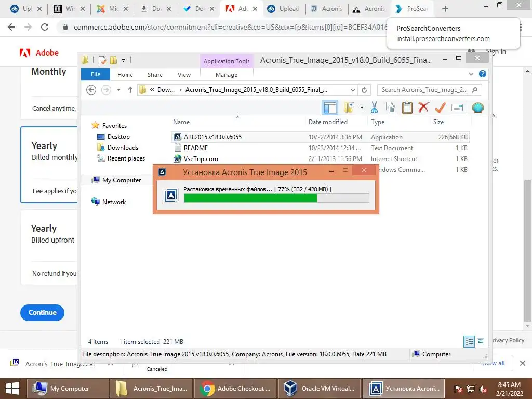Click the orange checkmark Properties icon

[x=440, y=108]
